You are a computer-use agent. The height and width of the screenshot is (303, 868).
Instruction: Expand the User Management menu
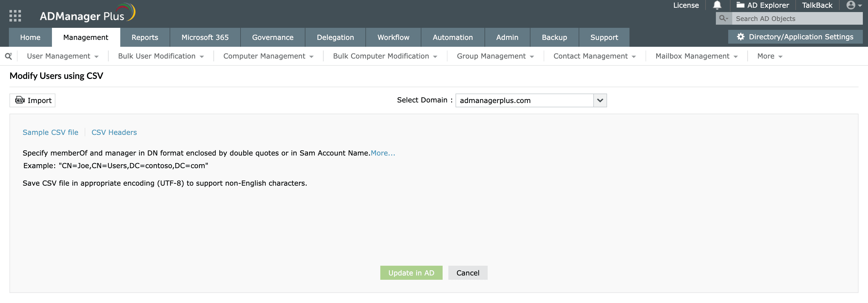[63, 56]
